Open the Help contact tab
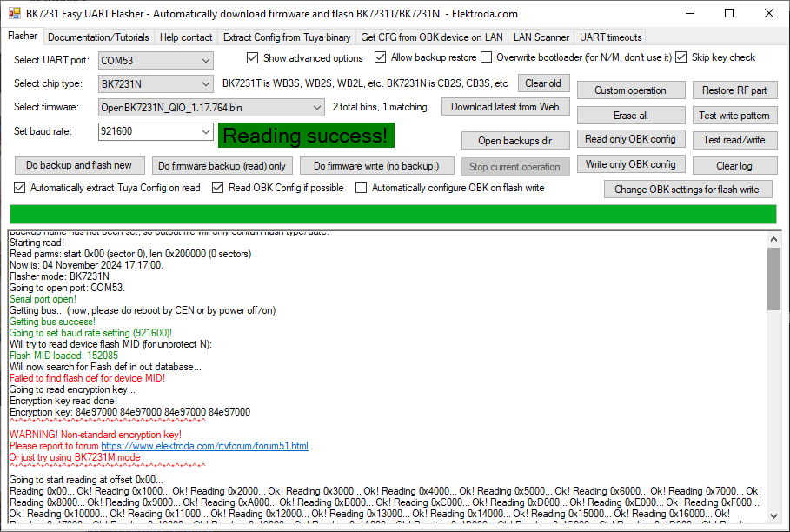 (186, 37)
